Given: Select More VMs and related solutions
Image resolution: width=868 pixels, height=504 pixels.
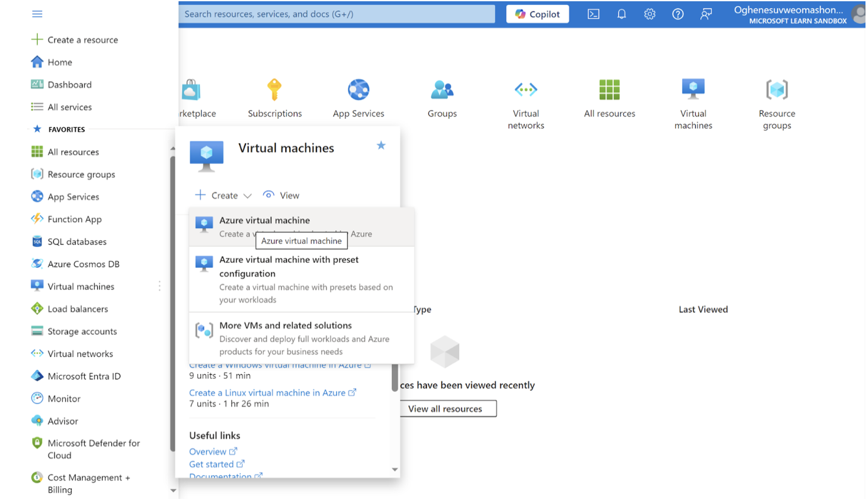Looking at the screenshot, I should pyautogui.click(x=301, y=338).
